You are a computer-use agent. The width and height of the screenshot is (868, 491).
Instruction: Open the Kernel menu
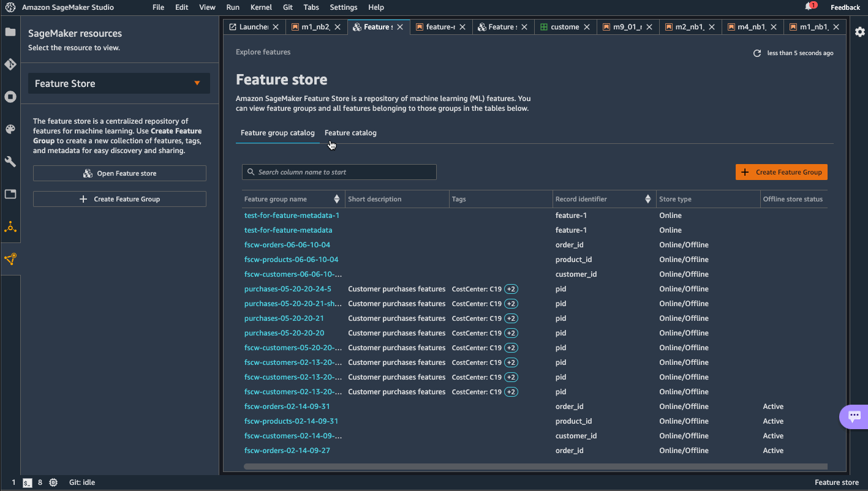coord(262,7)
